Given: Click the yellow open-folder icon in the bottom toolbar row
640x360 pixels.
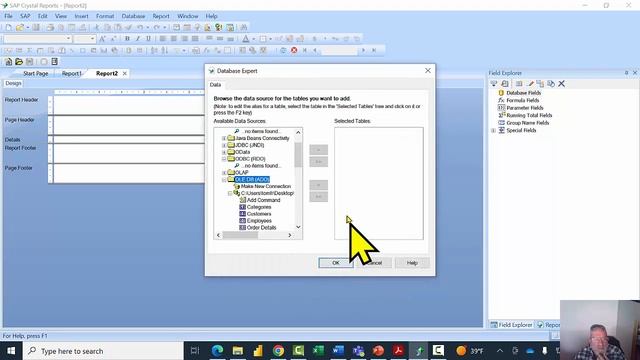Looking at the screenshot, I should tap(19, 62).
